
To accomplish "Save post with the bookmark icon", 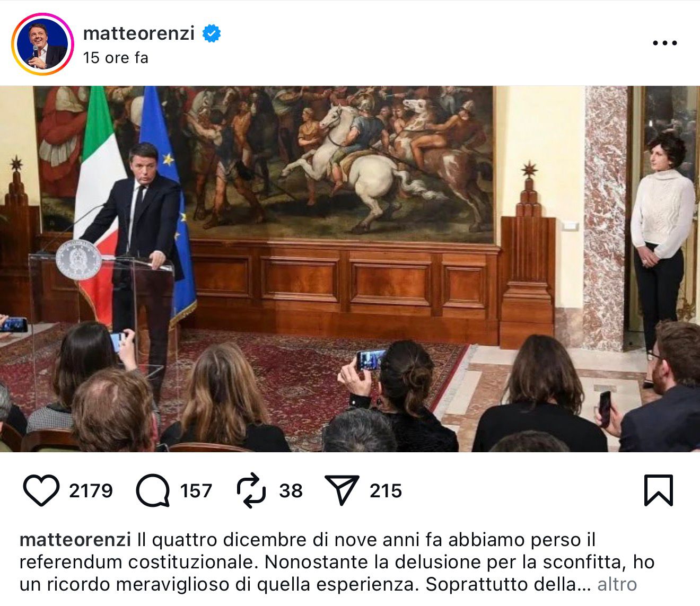I will [658, 490].
